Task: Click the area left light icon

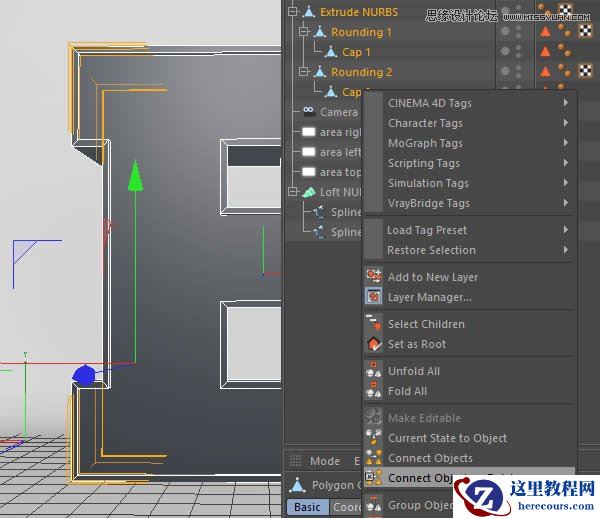Action: (308, 152)
